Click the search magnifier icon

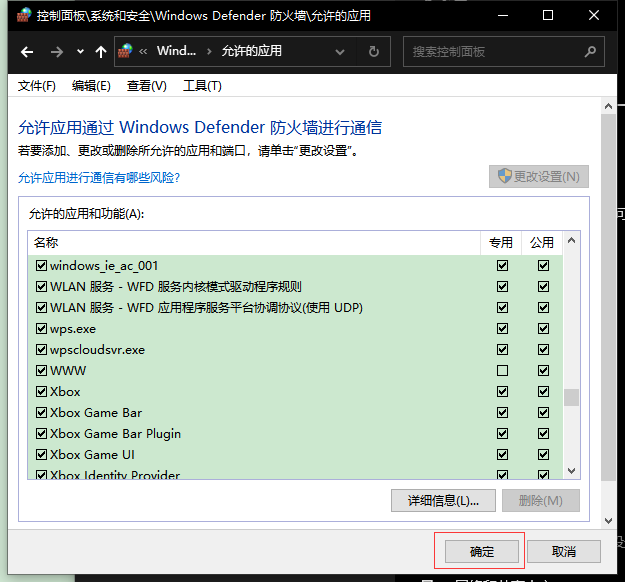pyautogui.click(x=590, y=51)
